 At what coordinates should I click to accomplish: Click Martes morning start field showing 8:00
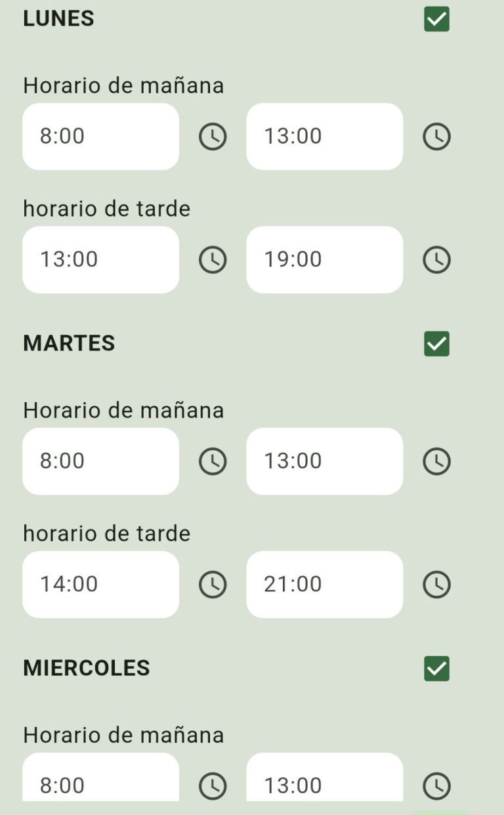100,461
